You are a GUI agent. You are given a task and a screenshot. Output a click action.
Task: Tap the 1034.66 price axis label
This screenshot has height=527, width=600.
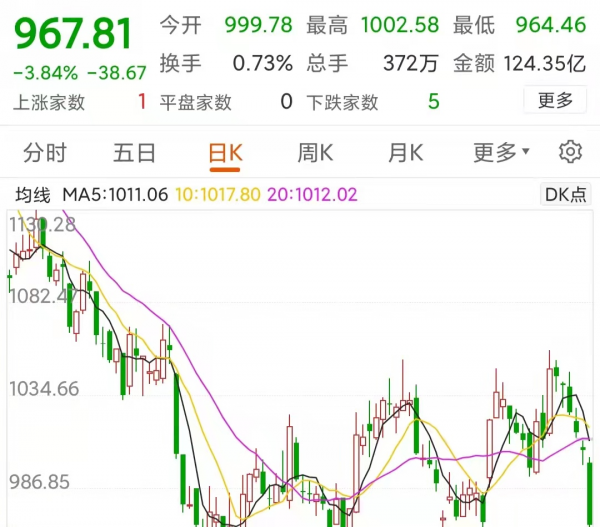44,388
